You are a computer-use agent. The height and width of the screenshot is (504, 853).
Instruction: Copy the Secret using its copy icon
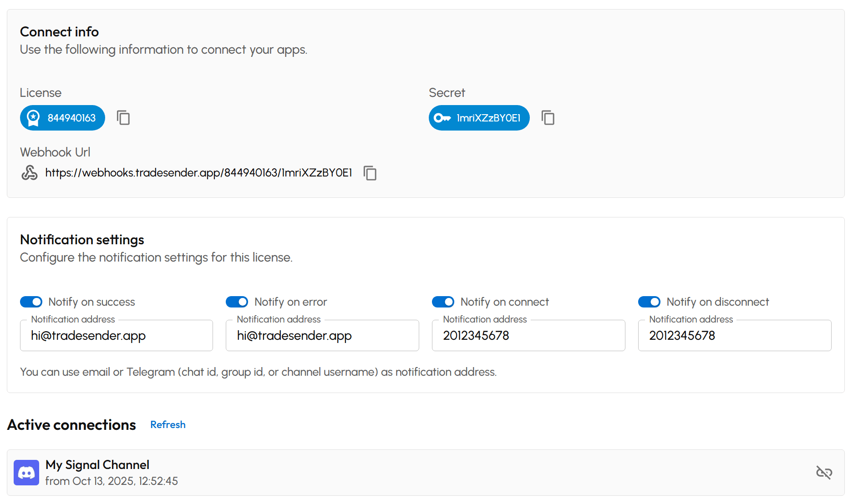pyautogui.click(x=548, y=118)
